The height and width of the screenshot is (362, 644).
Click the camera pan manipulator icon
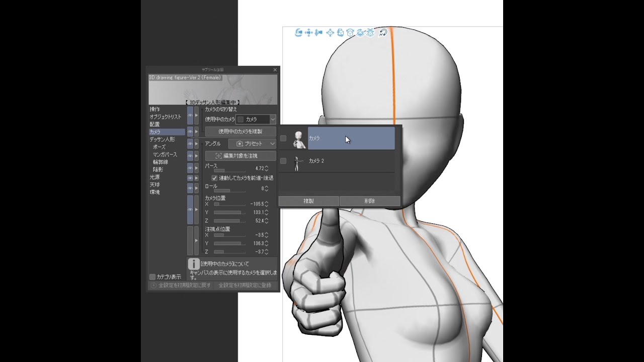point(309,33)
